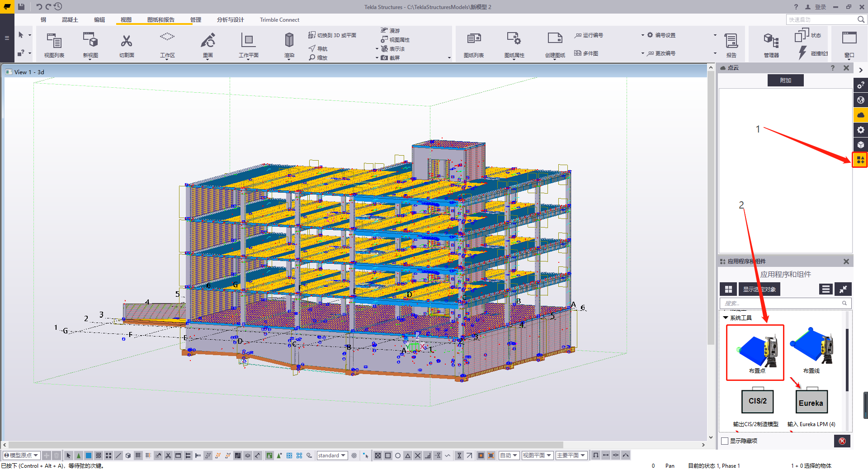This screenshot has height=470, width=868.
Task: Click the save disk icon
Action: pos(21,6)
